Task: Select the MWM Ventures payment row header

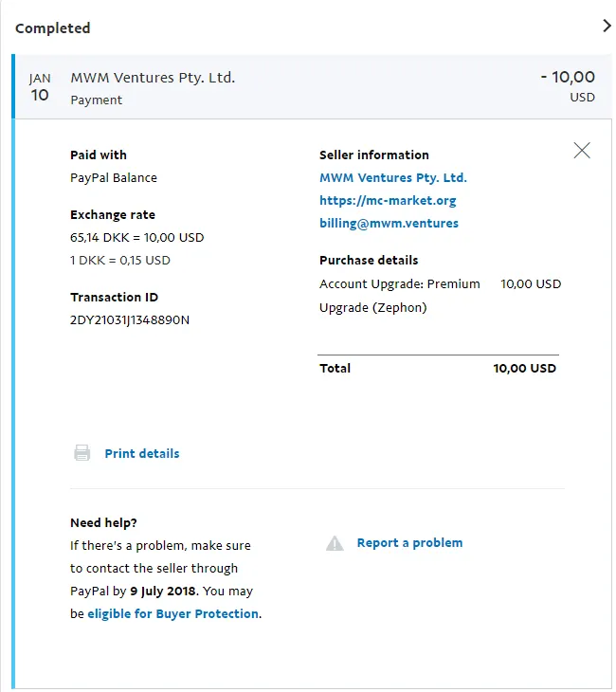Action: [313, 86]
